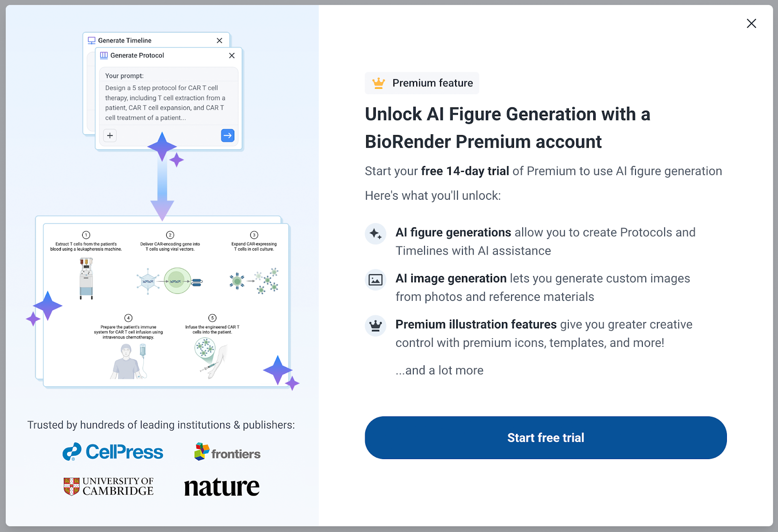This screenshot has width=778, height=532.
Task: Click the AI figure generations text
Action: [x=453, y=233]
